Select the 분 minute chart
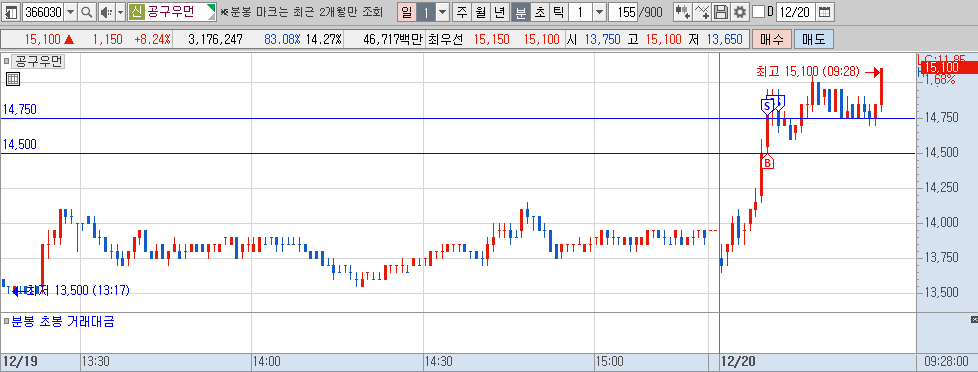The height and width of the screenshot is (372, 978). coord(520,11)
